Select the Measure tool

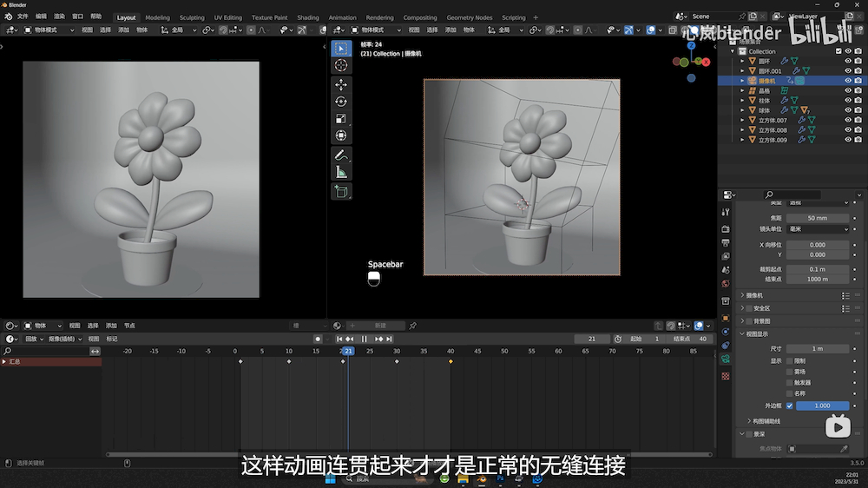(x=341, y=172)
